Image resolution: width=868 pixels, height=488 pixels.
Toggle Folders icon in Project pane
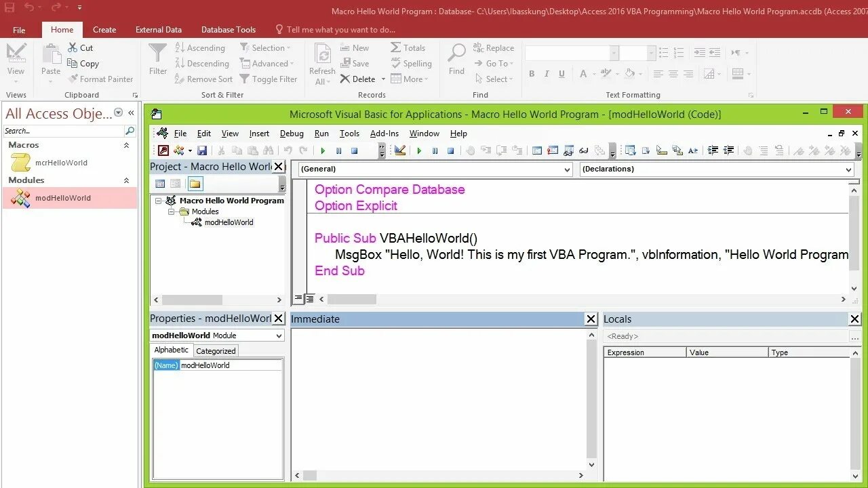[195, 184]
